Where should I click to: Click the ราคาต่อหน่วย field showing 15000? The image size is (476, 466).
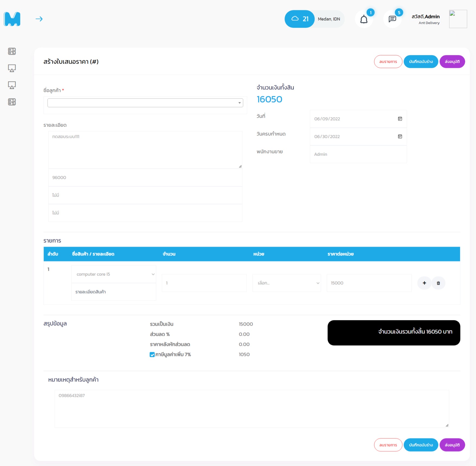[369, 283]
